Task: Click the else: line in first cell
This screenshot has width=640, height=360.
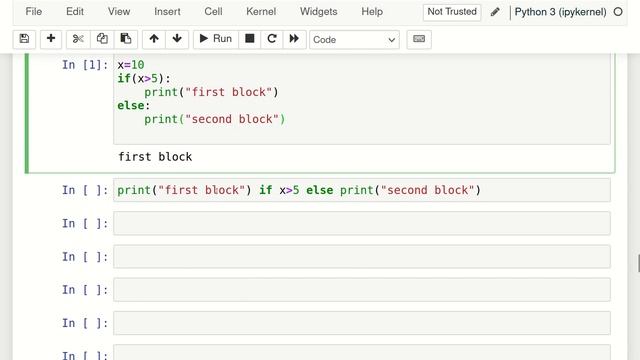Action: click(x=133, y=106)
